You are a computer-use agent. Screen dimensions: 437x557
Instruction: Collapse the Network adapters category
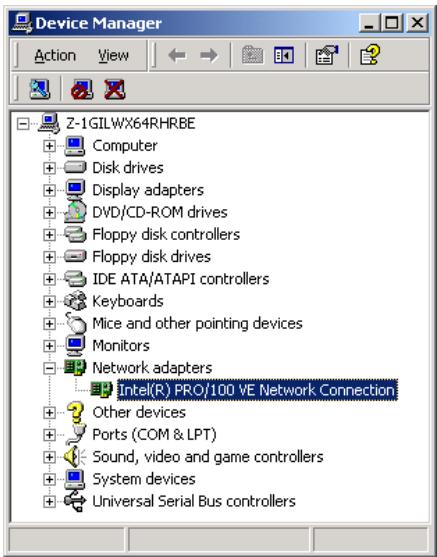[49, 368]
